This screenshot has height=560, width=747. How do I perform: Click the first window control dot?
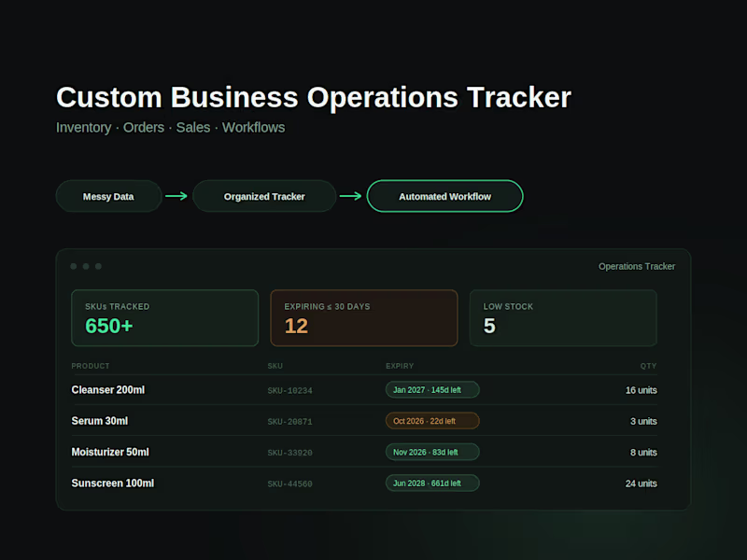pos(74,266)
